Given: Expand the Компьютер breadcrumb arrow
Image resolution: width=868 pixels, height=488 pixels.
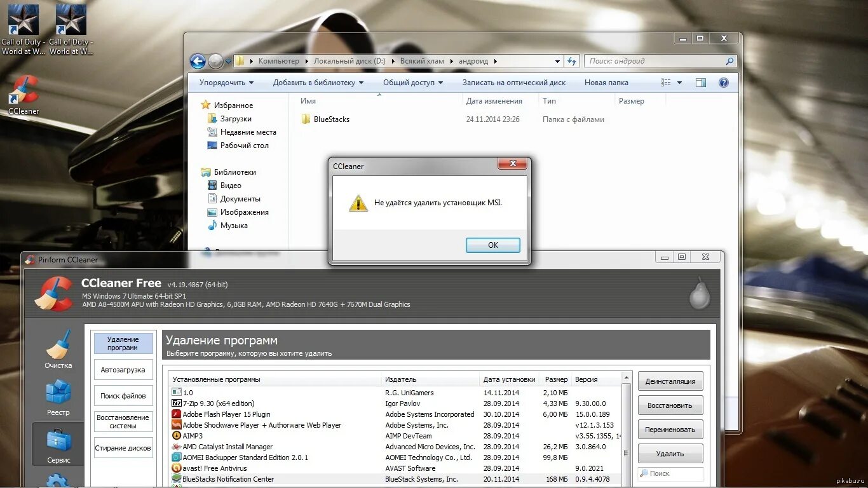Looking at the screenshot, I should tap(306, 61).
